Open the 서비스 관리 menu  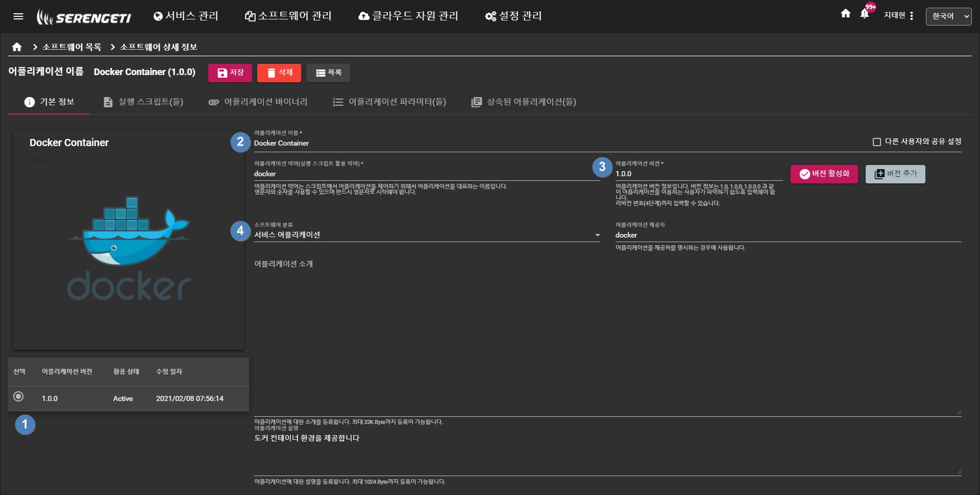tap(186, 16)
